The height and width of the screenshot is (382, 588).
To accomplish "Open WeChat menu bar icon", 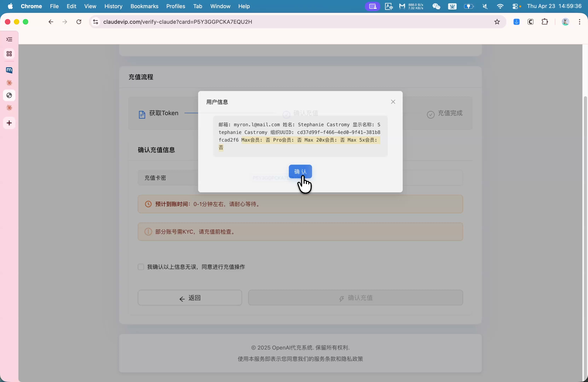I will (436, 6).
